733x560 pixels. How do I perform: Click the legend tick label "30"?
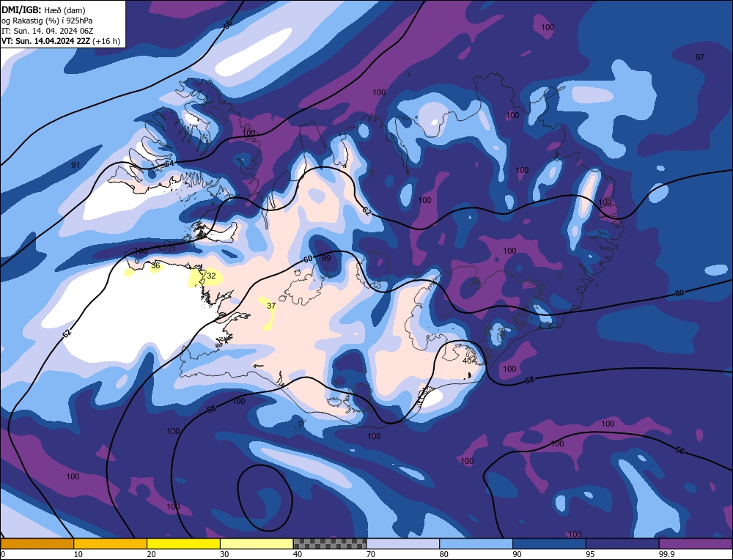point(224,554)
